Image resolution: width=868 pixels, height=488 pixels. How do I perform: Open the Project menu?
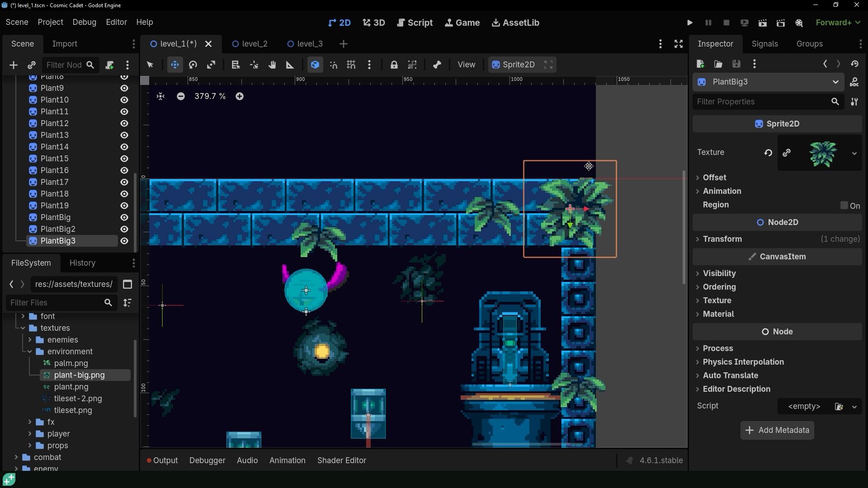click(x=50, y=22)
